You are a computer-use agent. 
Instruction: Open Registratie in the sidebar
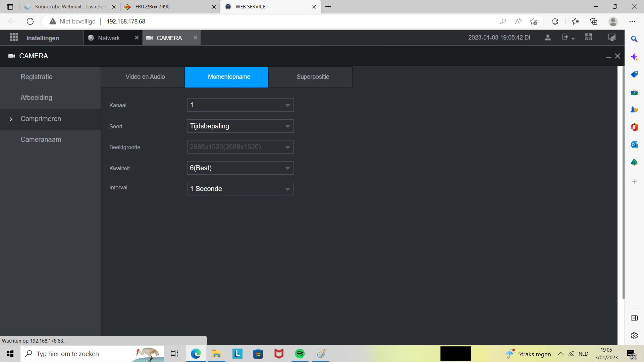click(37, 77)
